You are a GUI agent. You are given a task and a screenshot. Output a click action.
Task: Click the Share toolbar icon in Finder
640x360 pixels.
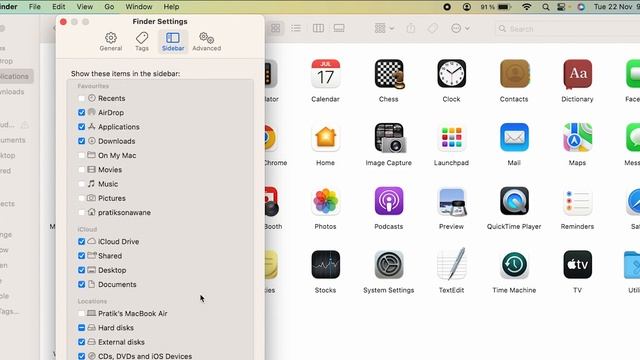click(x=411, y=28)
